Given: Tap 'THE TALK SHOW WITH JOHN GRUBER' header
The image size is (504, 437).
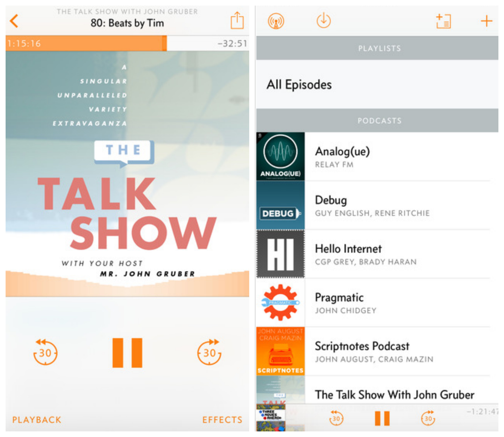Looking at the screenshot, I should coord(127,11).
